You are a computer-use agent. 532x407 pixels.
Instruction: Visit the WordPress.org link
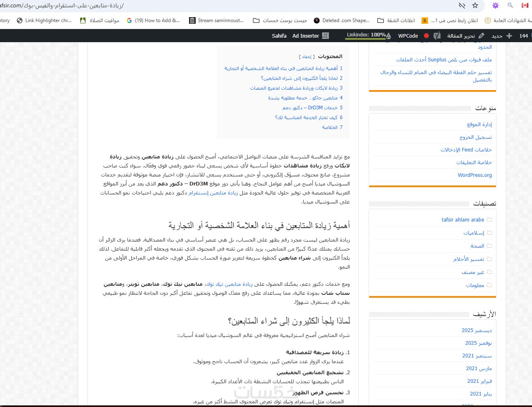point(475,175)
